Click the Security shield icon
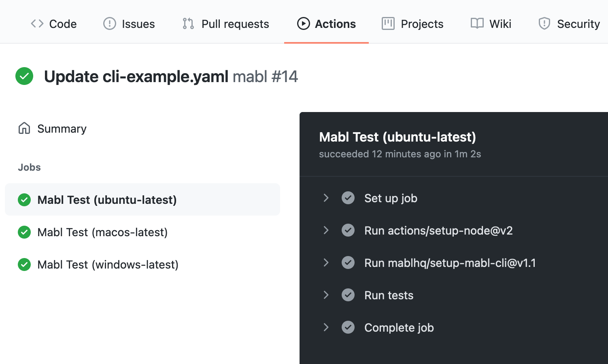This screenshot has width=608, height=364. (544, 23)
